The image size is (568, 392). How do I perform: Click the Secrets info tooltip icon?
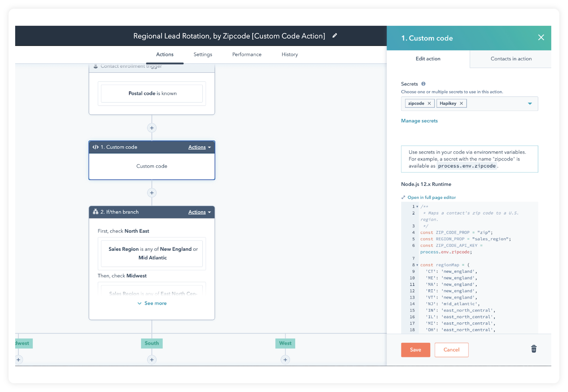(x=423, y=84)
